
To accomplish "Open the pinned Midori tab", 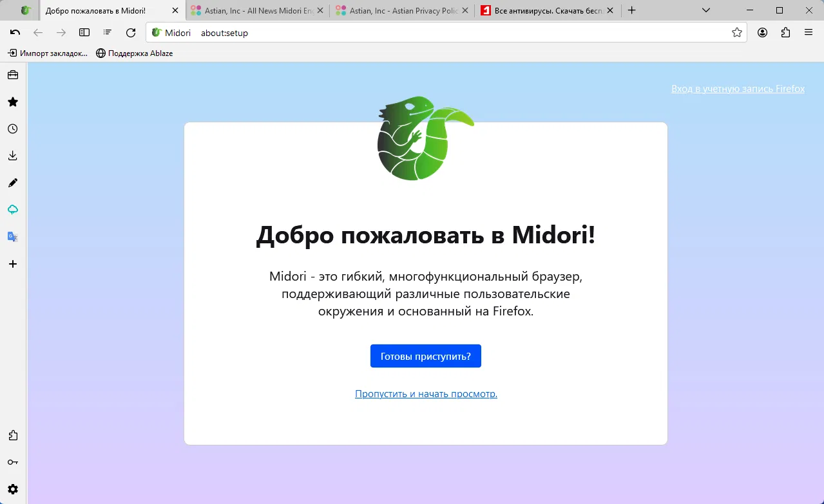I will point(25,10).
